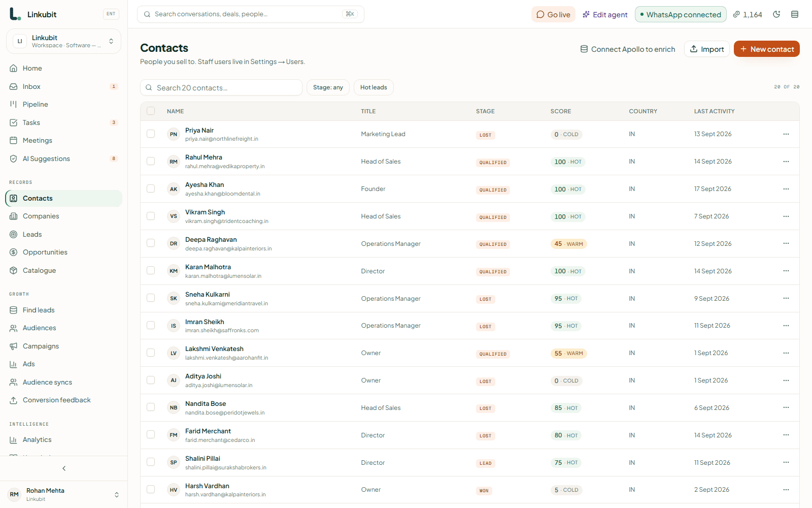The height and width of the screenshot is (508, 812).
Task: Open Inbox in the sidebar
Action: tap(63, 86)
